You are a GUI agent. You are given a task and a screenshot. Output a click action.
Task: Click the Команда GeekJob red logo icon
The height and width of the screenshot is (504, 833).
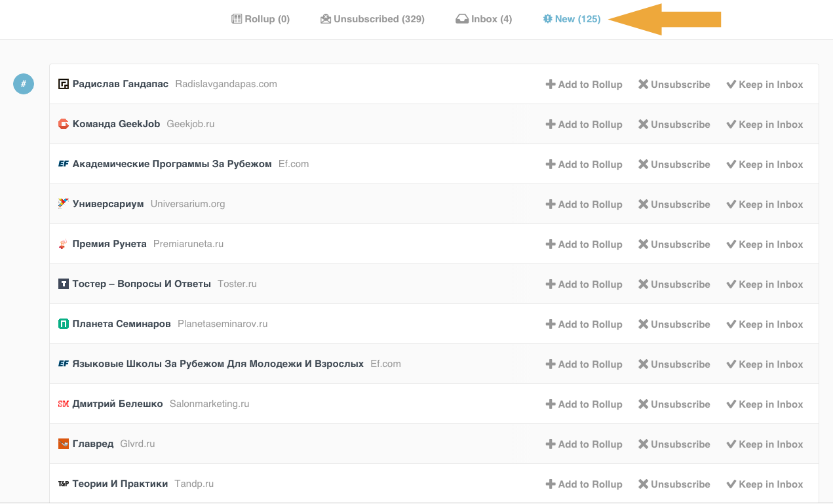point(64,124)
